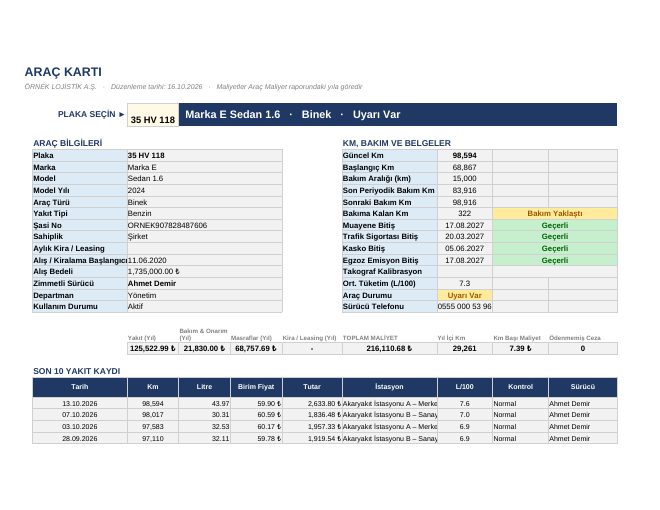Click the Uyarı Var status cell

pos(465,295)
